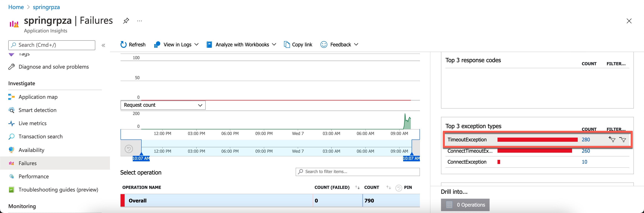Open Live metrics

pos(33,123)
